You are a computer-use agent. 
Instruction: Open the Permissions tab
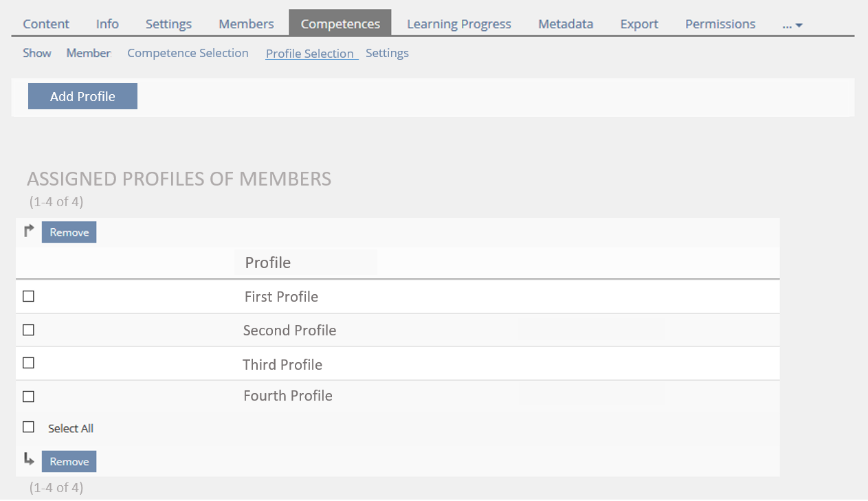tap(720, 24)
